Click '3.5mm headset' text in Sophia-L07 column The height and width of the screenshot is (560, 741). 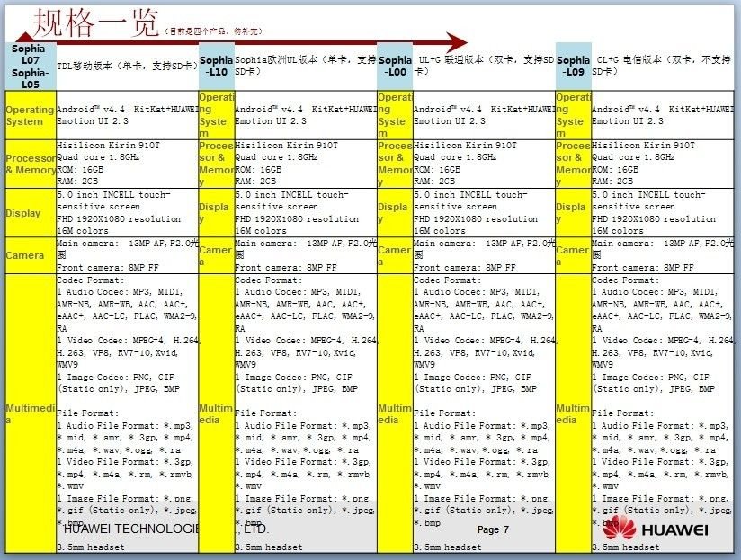(91, 547)
